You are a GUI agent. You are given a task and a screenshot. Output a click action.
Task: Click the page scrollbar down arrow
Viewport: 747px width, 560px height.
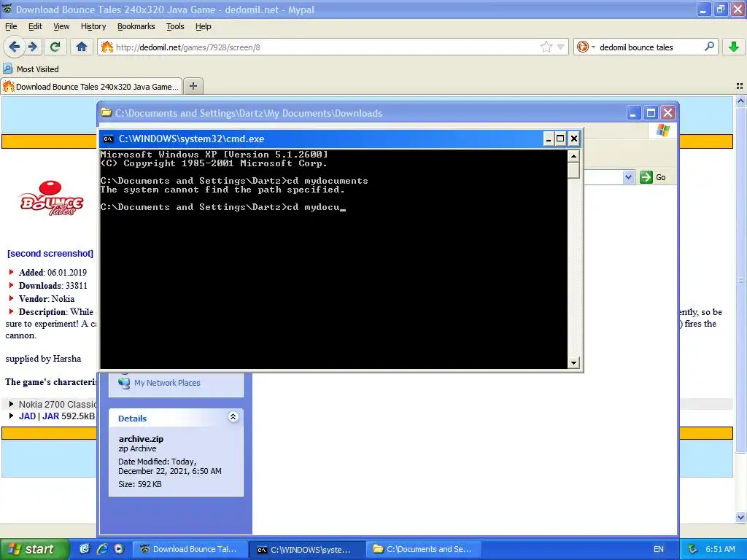[x=740, y=517]
